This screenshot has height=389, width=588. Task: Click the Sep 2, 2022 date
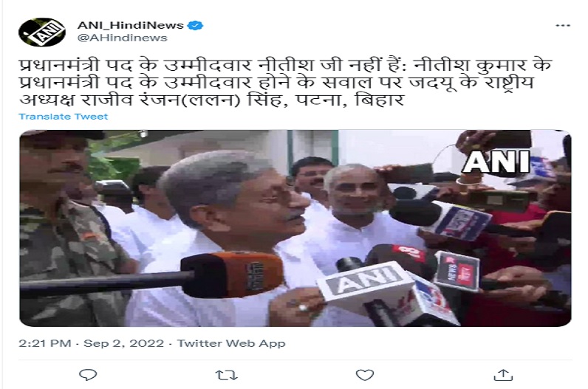(x=124, y=343)
